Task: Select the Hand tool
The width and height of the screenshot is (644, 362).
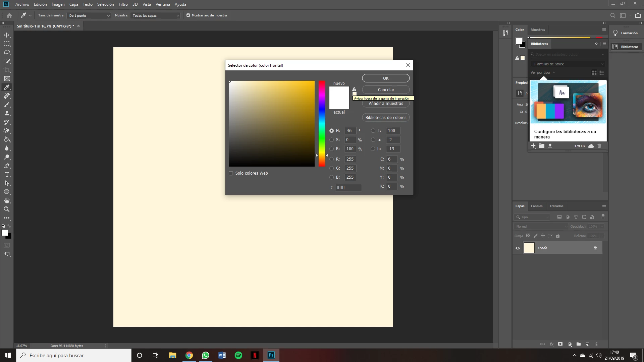Action: pos(7,200)
